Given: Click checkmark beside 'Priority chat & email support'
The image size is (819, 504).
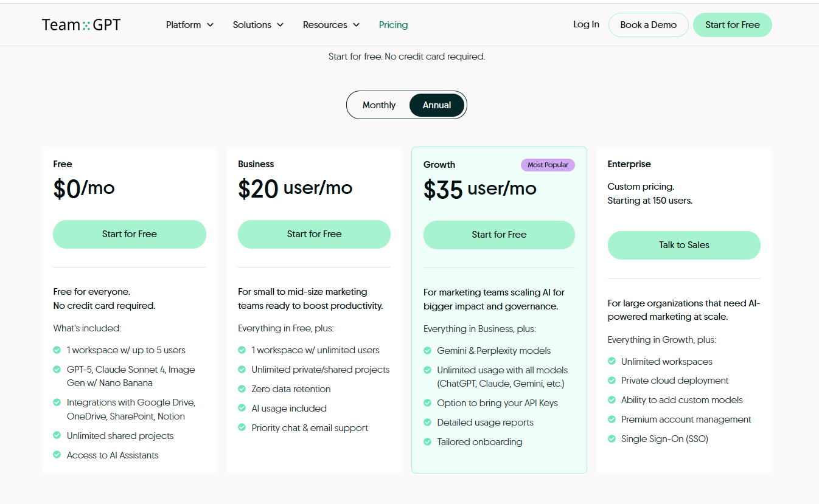Looking at the screenshot, I should 242,428.
